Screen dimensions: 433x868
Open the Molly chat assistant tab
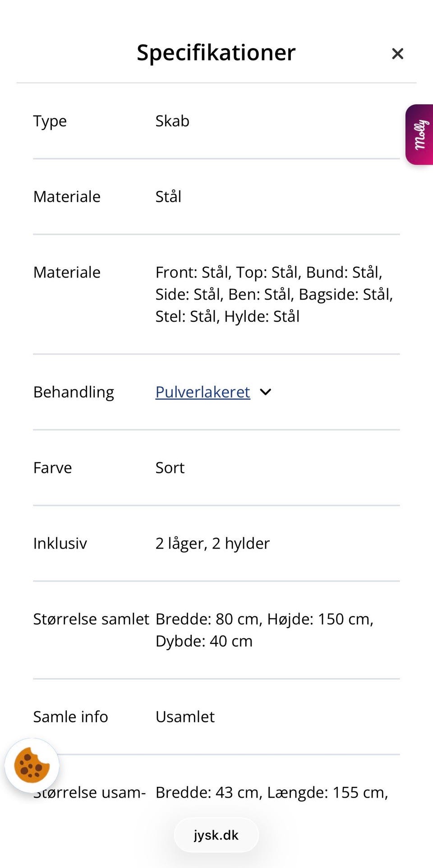tap(419, 135)
